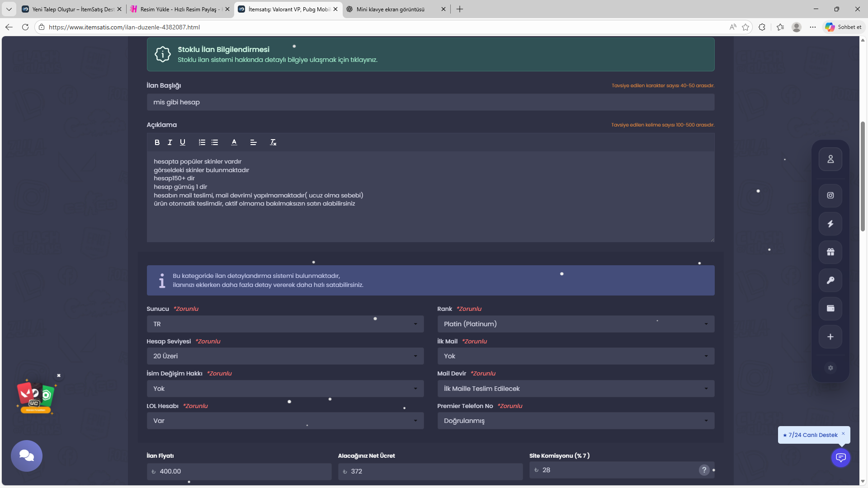Image resolution: width=868 pixels, height=488 pixels.
Task: Open Rank dropdown showing Platin
Action: pyautogui.click(x=576, y=324)
